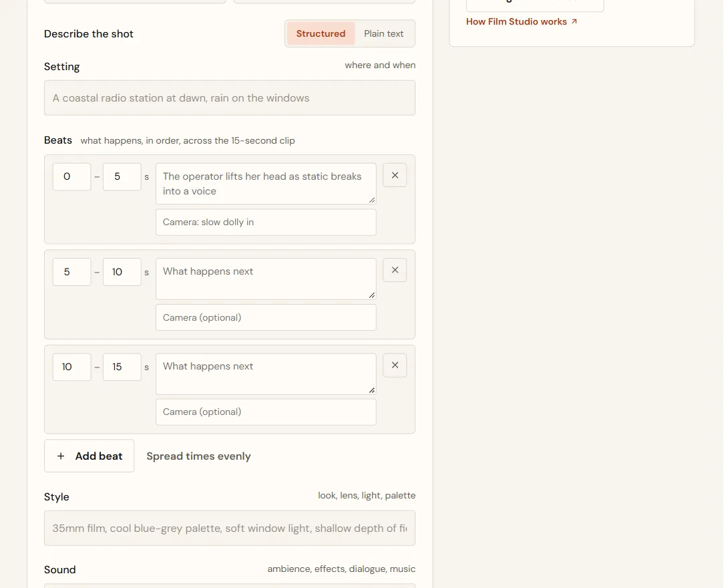Remove the 10–15 s beat
The image size is (724, 588).
[395, 365]
